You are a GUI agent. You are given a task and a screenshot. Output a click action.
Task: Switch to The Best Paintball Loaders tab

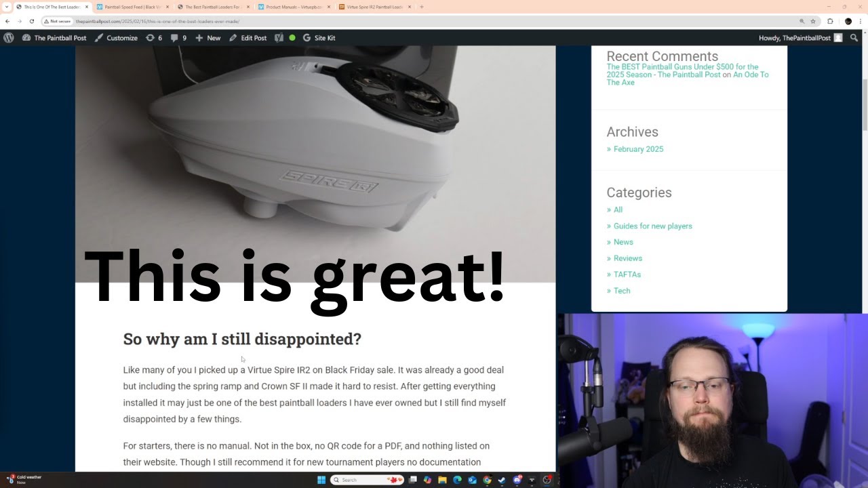pos(213,7)
